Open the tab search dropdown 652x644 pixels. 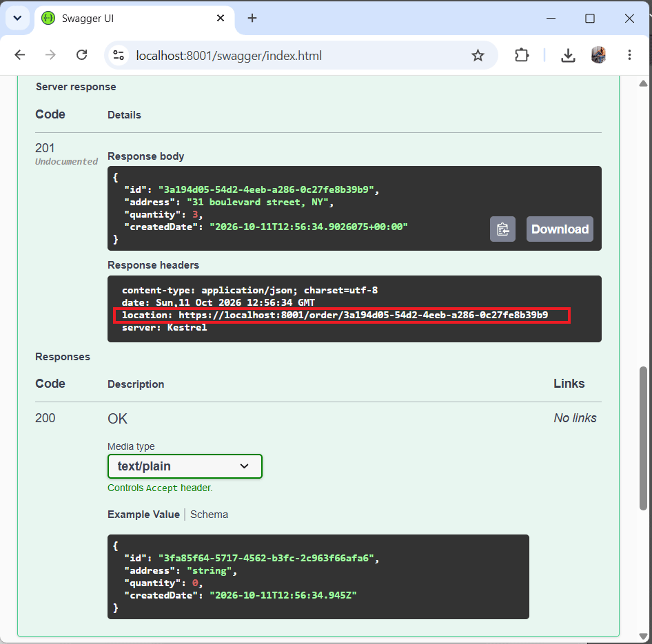coord(17,19)
